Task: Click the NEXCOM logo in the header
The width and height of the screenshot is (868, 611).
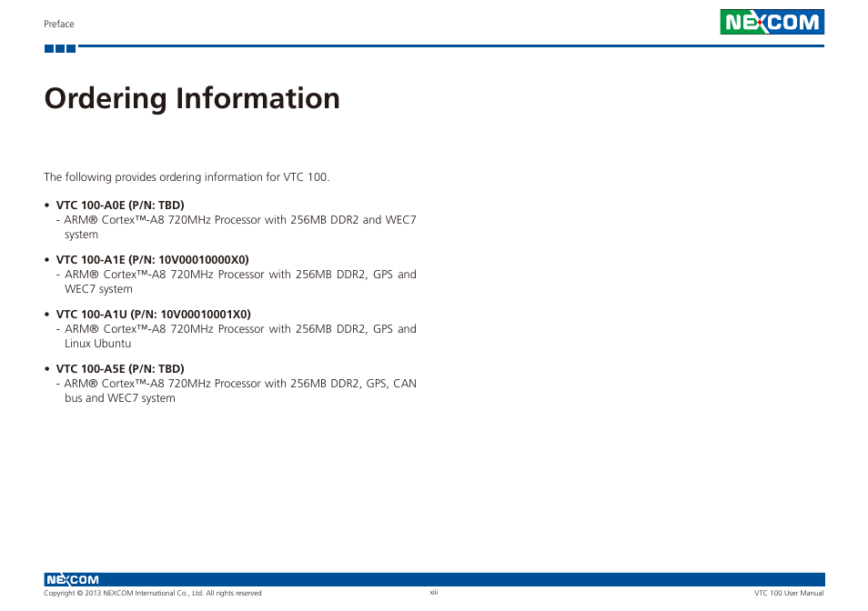Action: 772,22
